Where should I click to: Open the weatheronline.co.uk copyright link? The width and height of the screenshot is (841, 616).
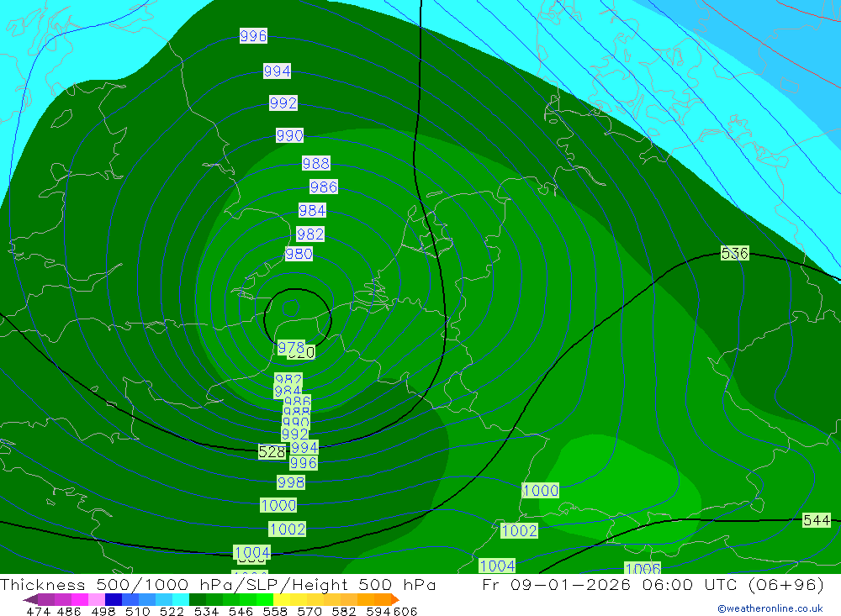[x=770, y=608]
